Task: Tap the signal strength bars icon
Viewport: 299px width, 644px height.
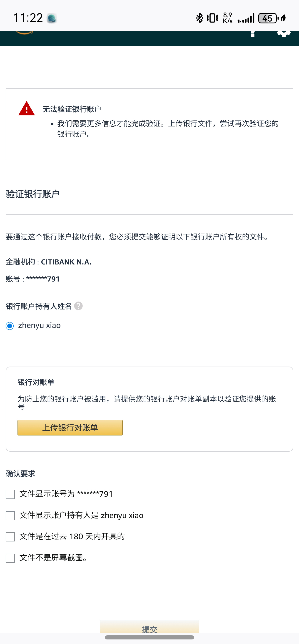Action: click(246, 18)
